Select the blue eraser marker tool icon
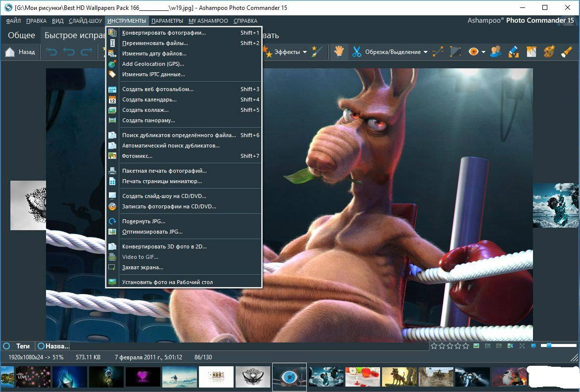This screenshot has width=580, height=392. pos(513,52)
